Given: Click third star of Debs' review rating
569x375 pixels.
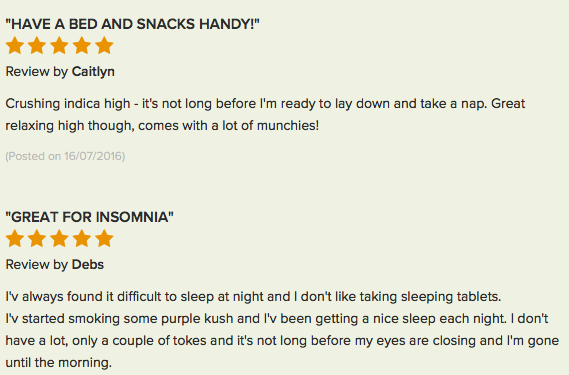Looking at the screenshot, I should tap(60, 239).
